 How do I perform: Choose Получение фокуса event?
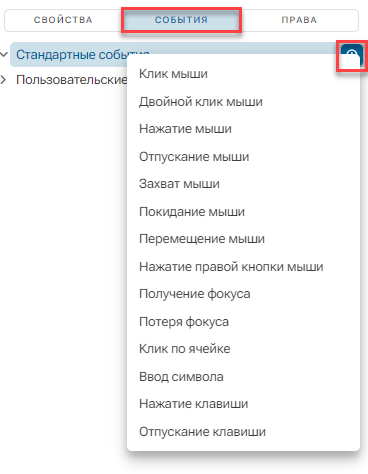243,294
